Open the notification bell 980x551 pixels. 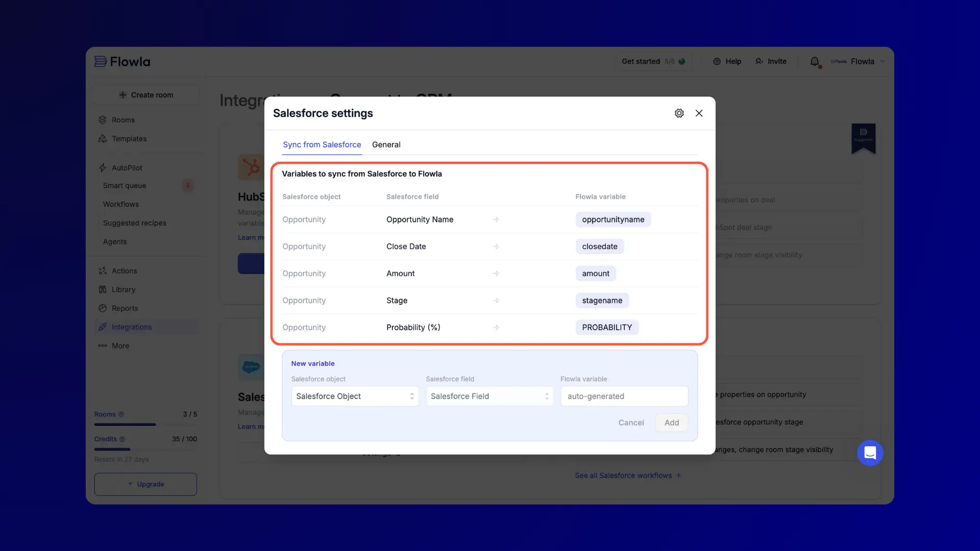[815, 61]
